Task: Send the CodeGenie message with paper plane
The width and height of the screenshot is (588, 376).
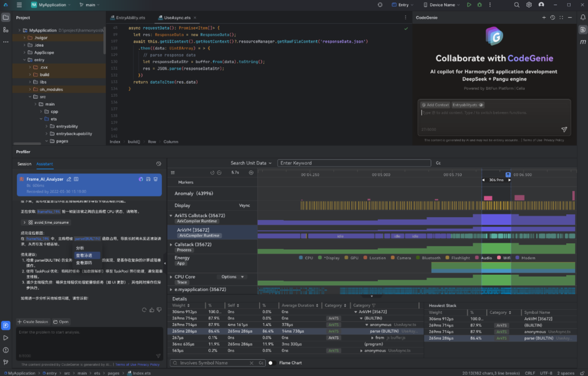Action: click(x=564, y=130)
